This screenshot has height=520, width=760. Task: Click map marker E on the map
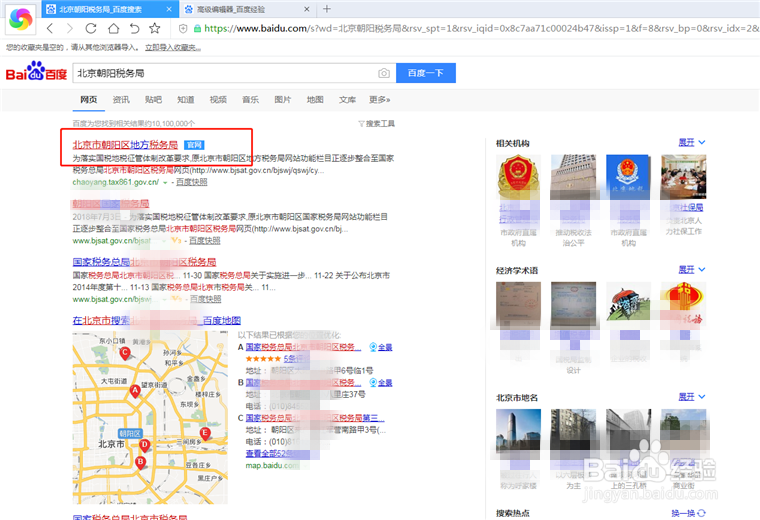coord(205,433)
